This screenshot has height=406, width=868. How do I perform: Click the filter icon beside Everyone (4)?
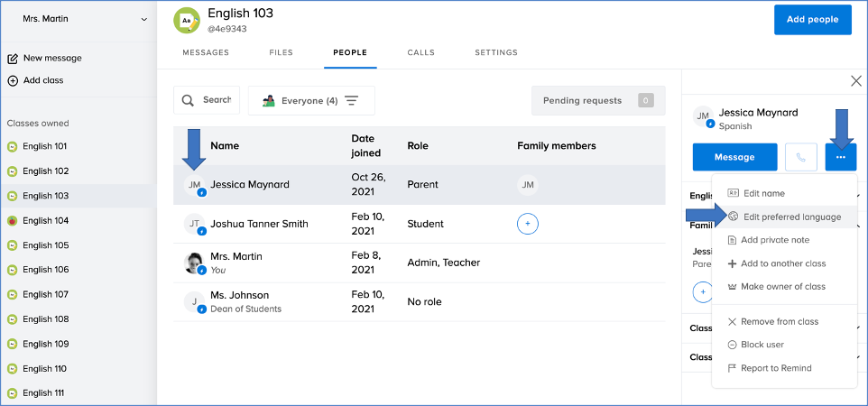coord(352,101)
